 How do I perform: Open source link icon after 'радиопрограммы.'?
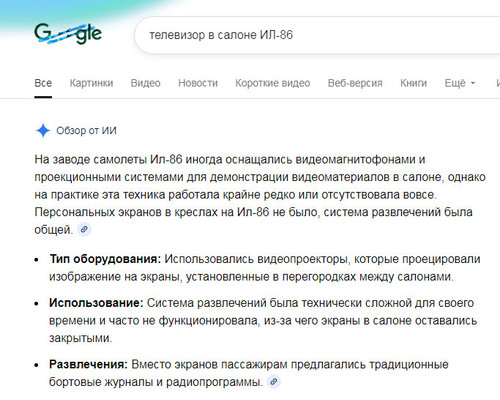[274, 381]
